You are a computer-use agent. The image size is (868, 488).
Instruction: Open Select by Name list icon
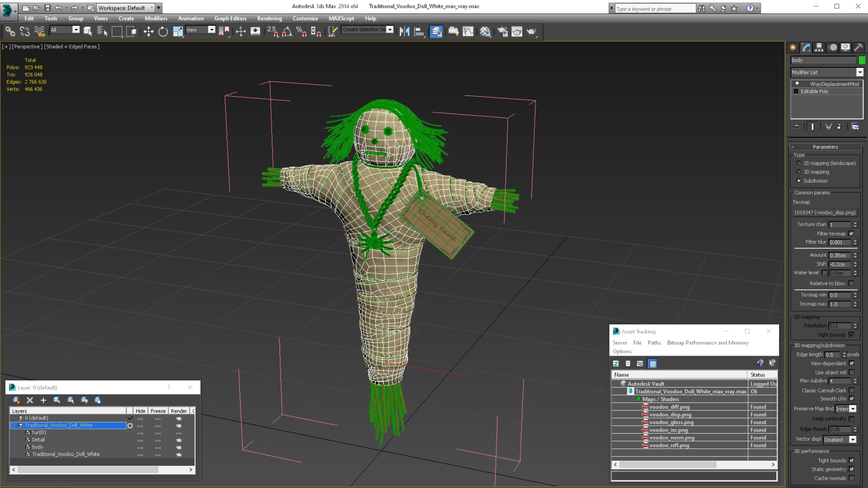[x=102, y=31]
